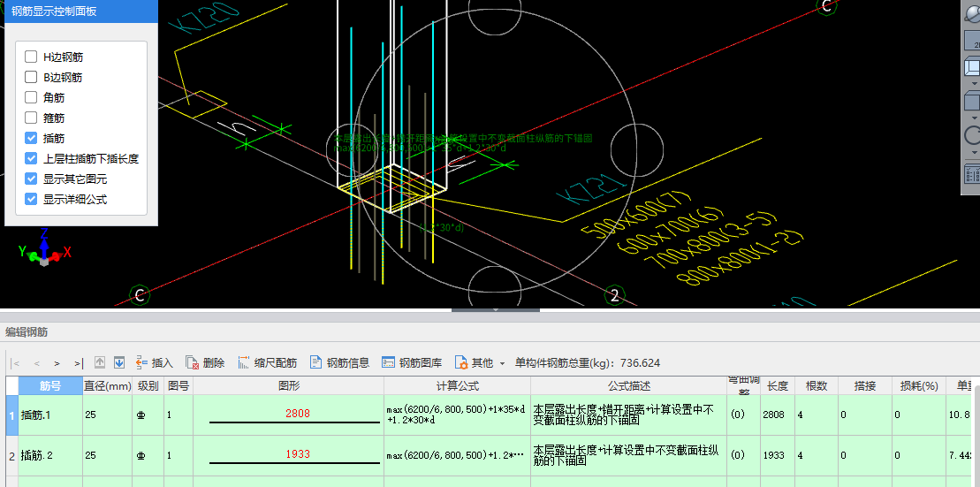Enable the 角筋 checkbox
Viewport: 980px width, 487px height.
pyautogui.click(x=31, y=97)
